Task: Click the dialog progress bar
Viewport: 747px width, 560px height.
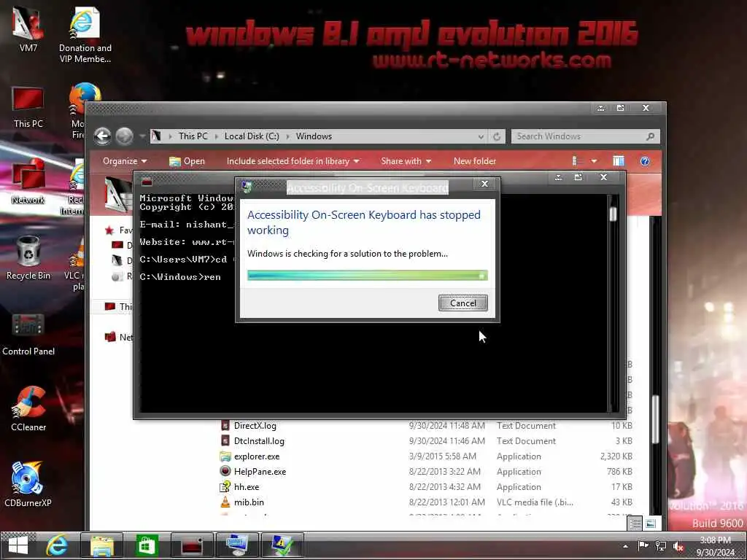Action: click(368, 275)
